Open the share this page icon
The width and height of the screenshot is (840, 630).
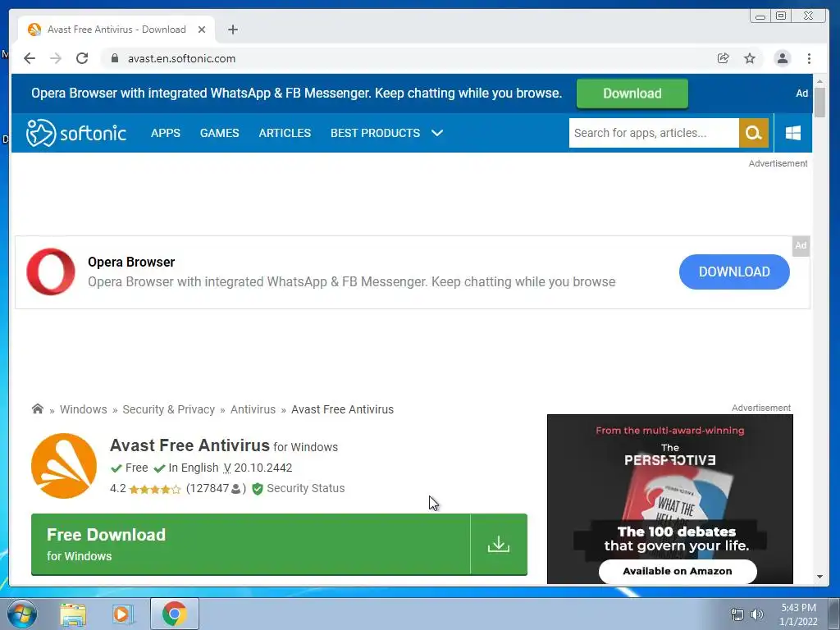point(724,58)
